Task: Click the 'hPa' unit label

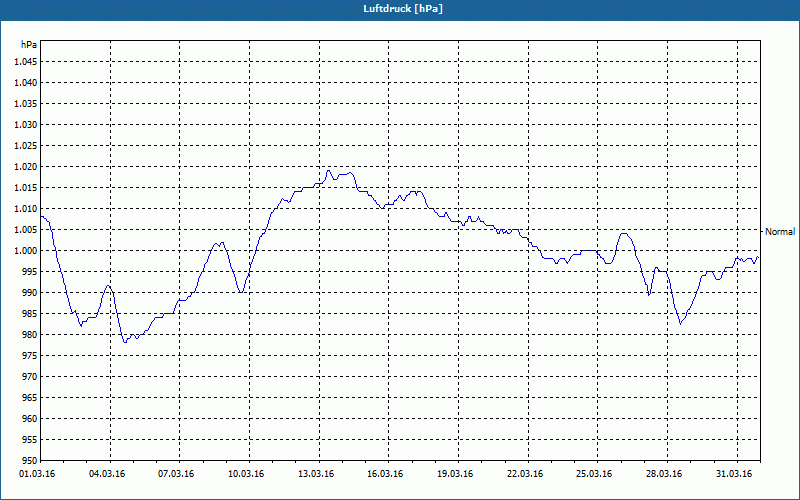Action: tap(29, 45)
